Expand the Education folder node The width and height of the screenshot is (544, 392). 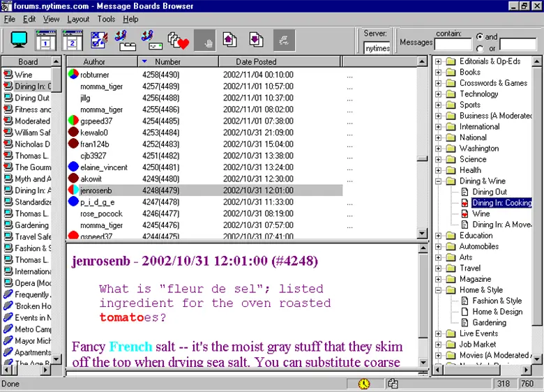[x=439, y=236]
